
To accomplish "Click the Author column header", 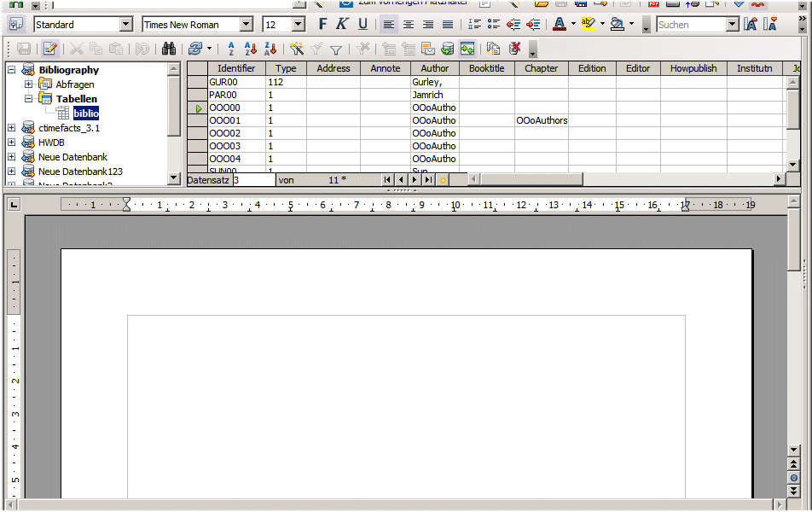I will point(435,68).
